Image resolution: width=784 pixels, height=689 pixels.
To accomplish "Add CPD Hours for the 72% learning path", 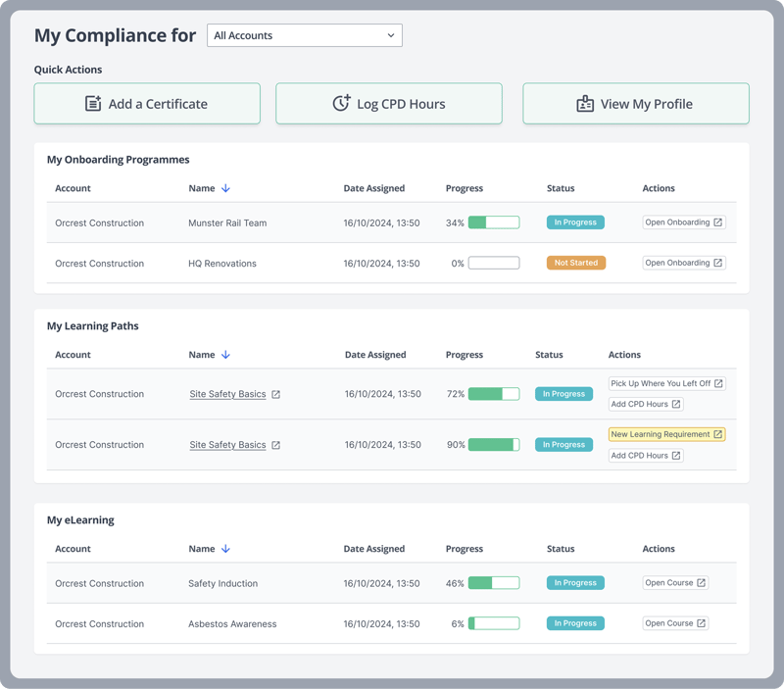I will pyautogui.click(x=645, y=404).
